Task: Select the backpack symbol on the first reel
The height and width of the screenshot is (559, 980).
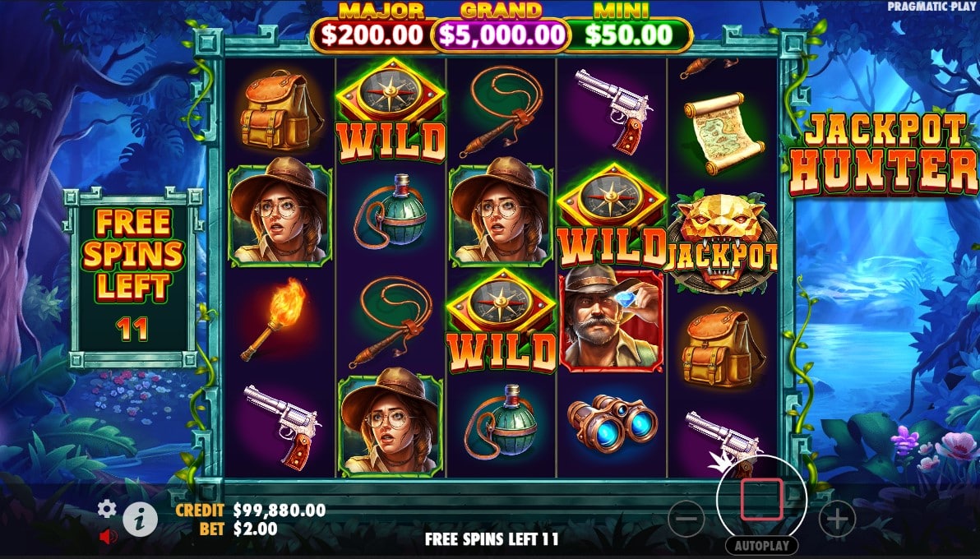Action: click(278, 110)
